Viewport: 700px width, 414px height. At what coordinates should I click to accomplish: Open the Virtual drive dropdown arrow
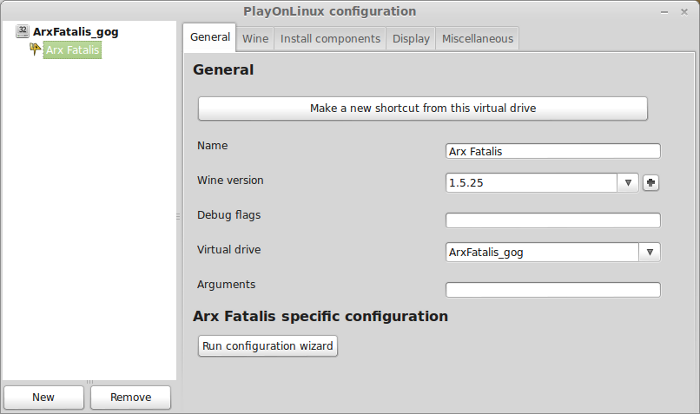coord(650,252)
